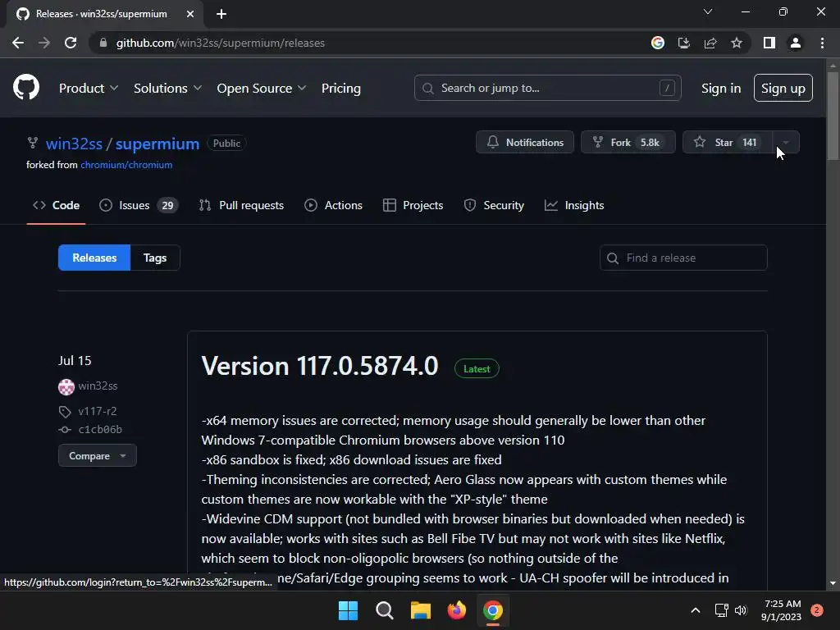Reload the page with refresh icon
This screenshot has width=840, height=630.
click(71, 43)
